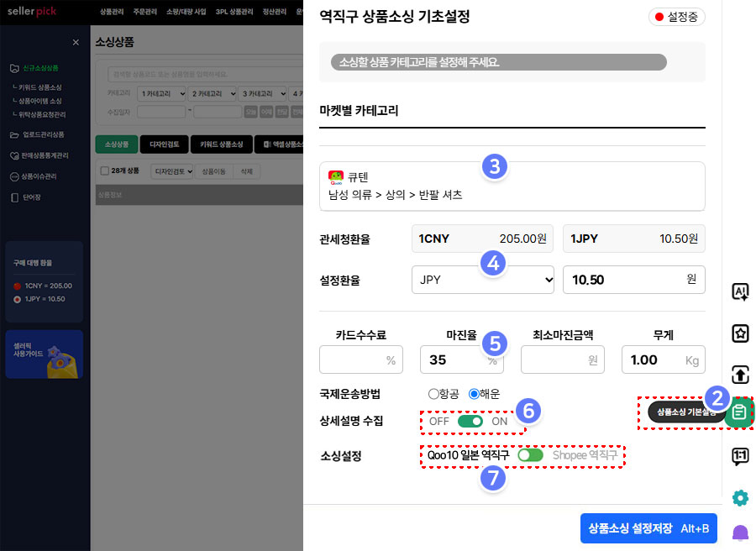
Task: Expand the 1 카테고리 dropdown
Action: [161, 92]
